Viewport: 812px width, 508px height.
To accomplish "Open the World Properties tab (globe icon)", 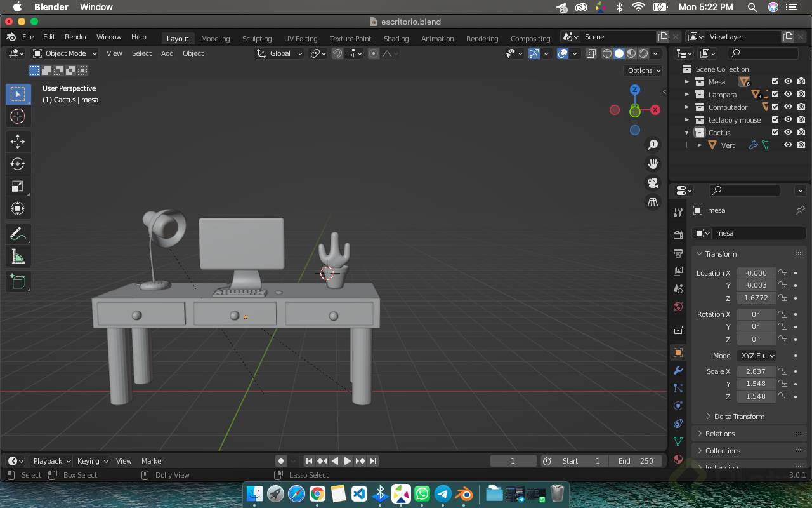I will click(x=678, y=307).
